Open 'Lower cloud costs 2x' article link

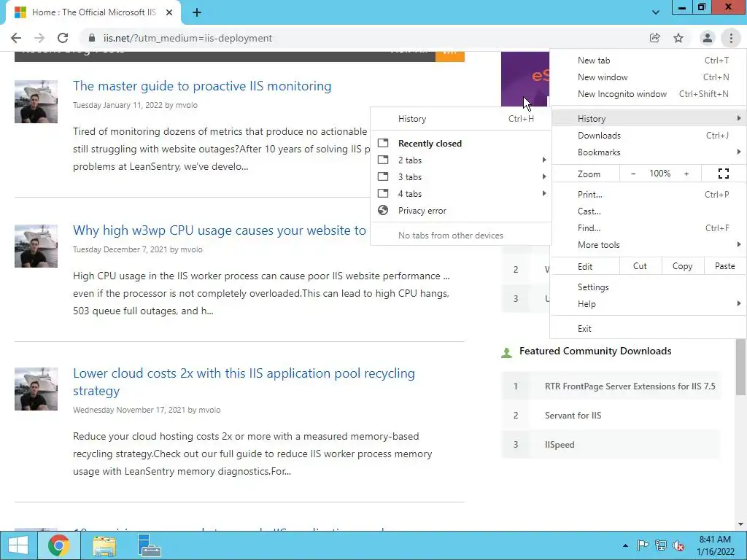click(x=244, y=382)
